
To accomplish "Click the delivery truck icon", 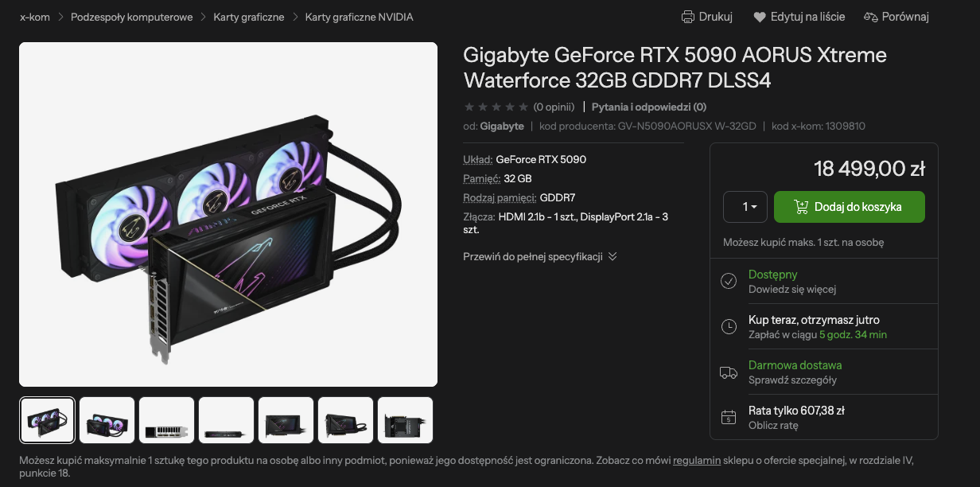I will click(x=728, y=372).
